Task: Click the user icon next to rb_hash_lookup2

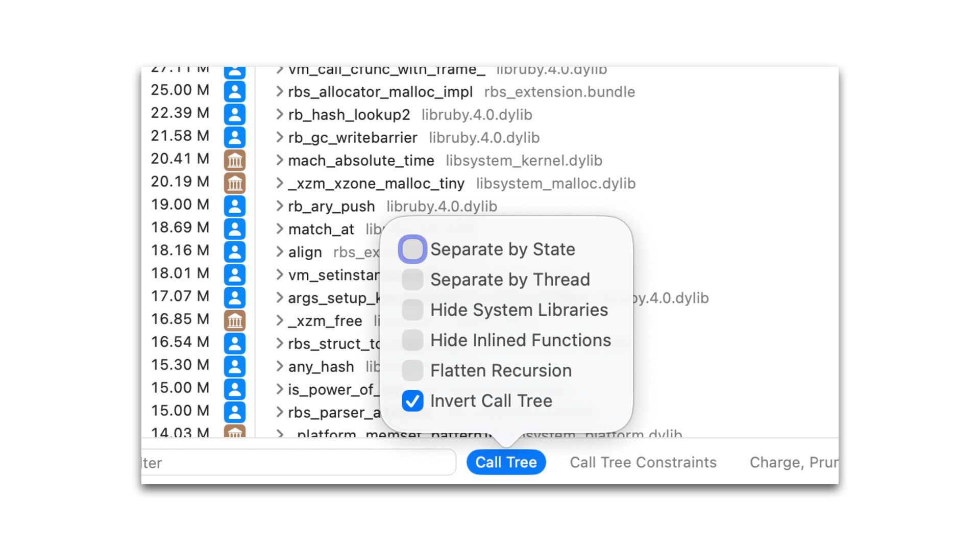Action: [x=234, y=115]
